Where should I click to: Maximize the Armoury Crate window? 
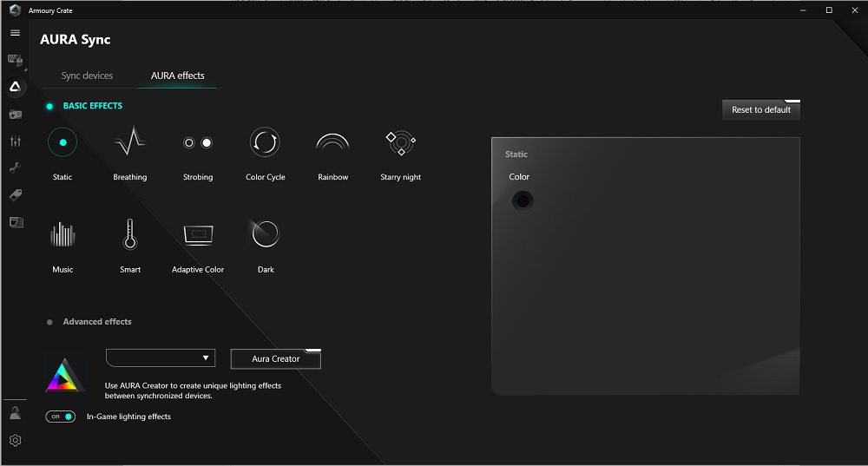(829, 10)
